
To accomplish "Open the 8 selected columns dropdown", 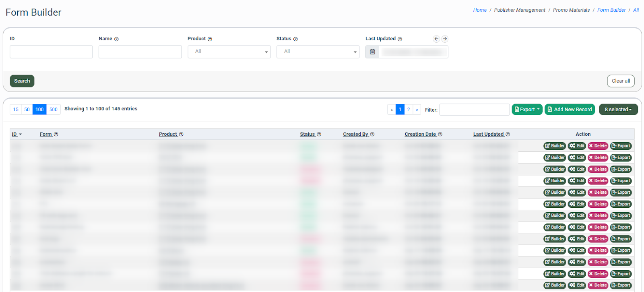I will pos(618,110).
